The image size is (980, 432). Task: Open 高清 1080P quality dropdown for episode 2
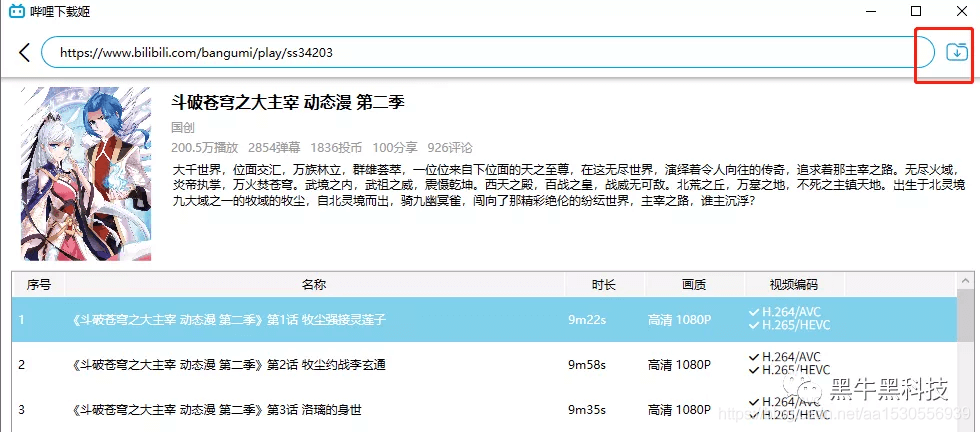pyautogui.click(x=679, y=364)
